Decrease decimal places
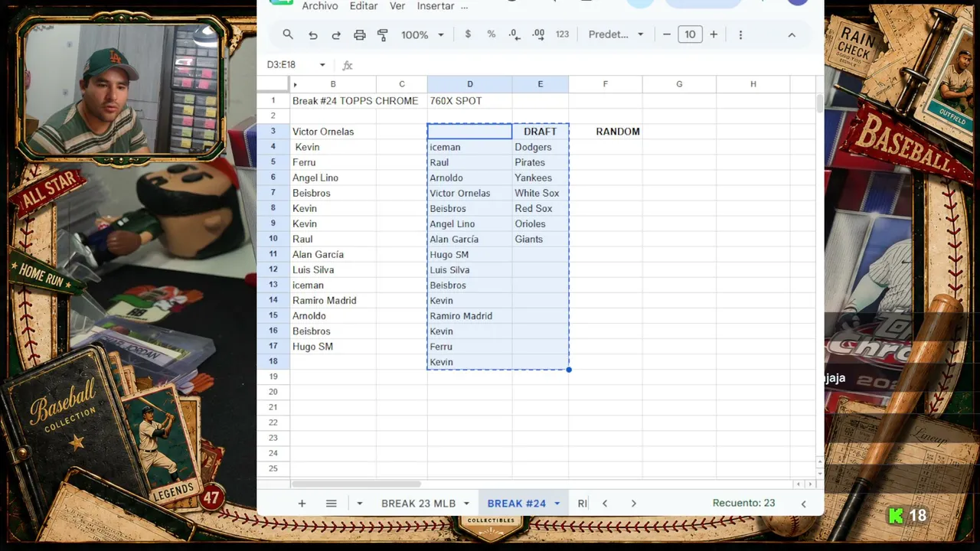 [x=514, y=34]
